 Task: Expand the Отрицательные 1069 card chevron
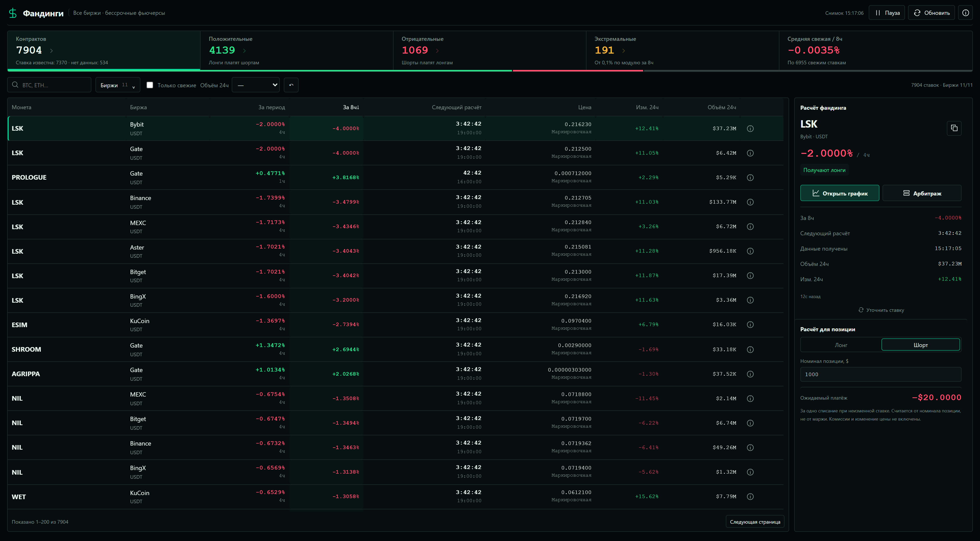pos(437,51)
